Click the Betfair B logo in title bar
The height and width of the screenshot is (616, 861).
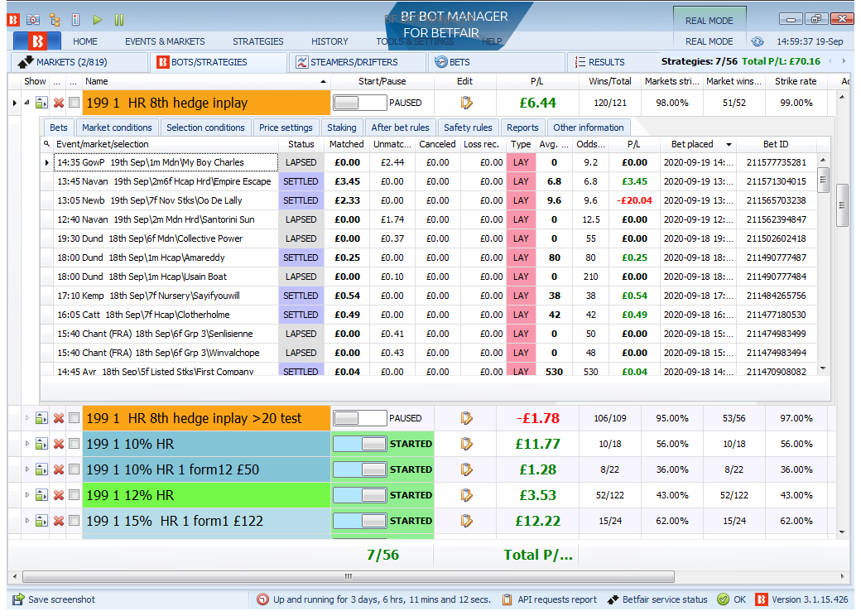coord(13,21)
